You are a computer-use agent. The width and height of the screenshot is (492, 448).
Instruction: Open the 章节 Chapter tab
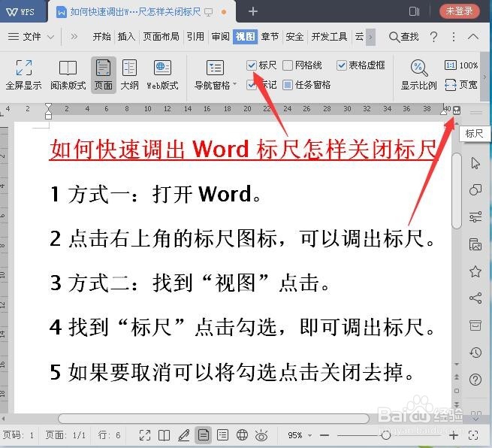[270, 37]
